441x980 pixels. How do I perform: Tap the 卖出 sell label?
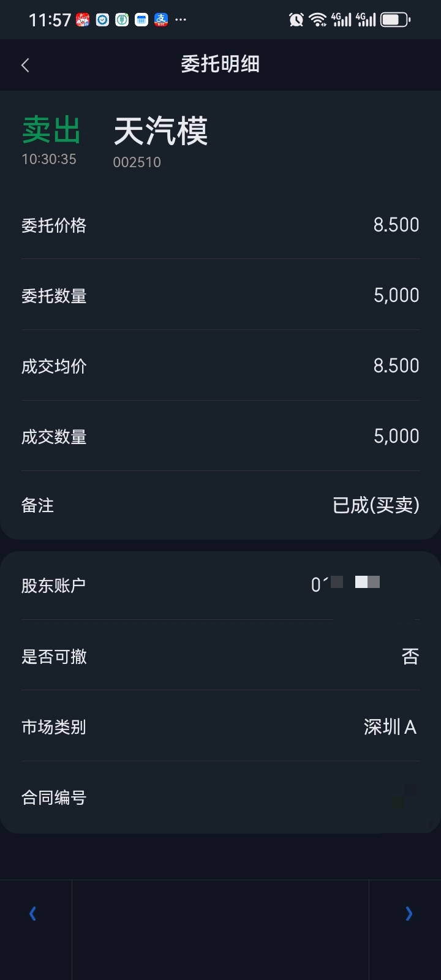pyautogui.click(x=51, y=130)
